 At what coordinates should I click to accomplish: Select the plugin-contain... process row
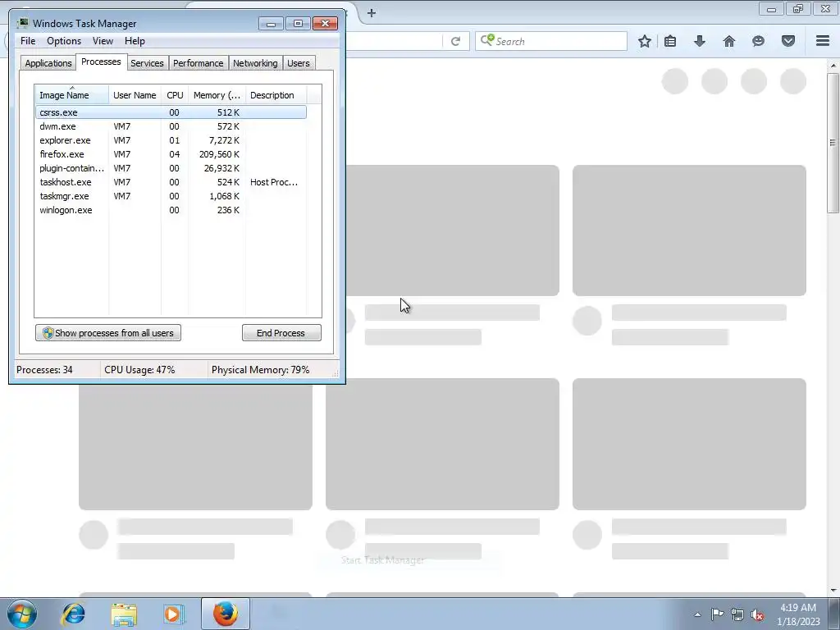point(171,168)
